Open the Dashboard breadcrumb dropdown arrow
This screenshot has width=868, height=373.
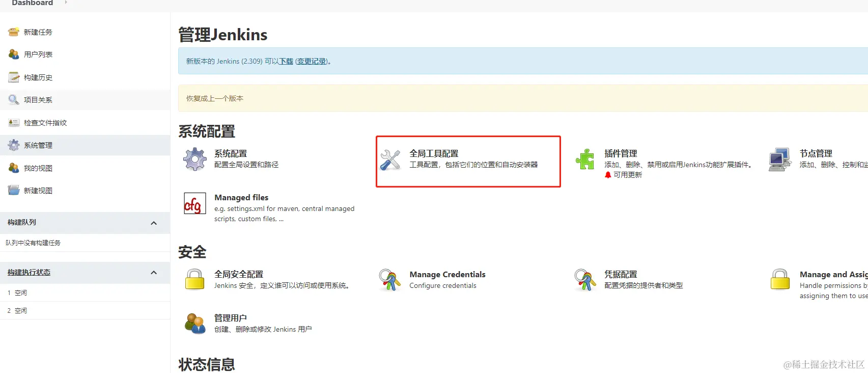tap(66, 3)
